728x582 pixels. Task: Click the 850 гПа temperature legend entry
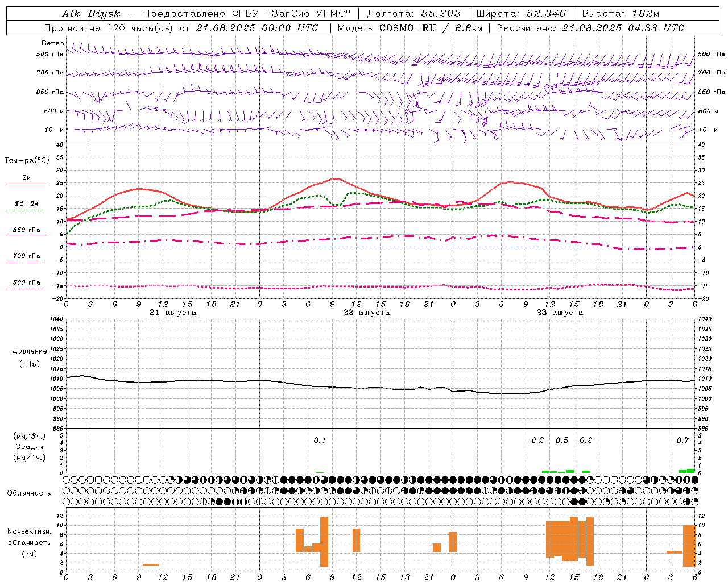coord(27,230)
